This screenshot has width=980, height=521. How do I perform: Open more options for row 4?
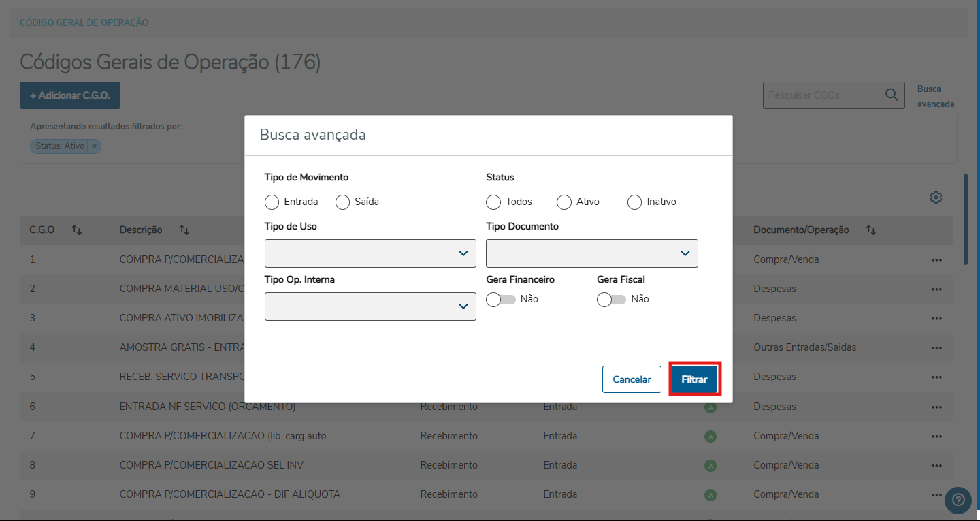[936, 348]
